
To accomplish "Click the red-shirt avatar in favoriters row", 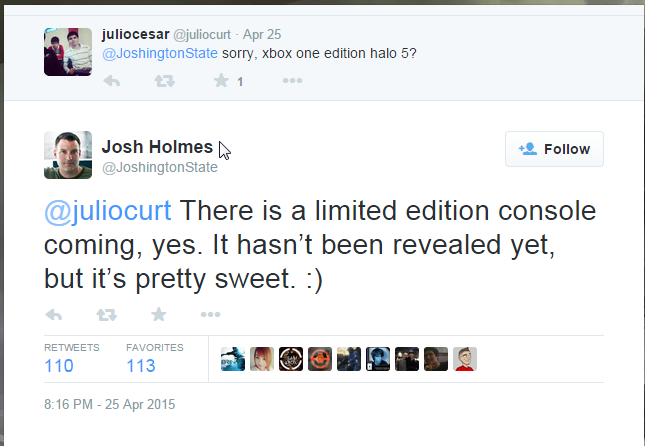I will point(465,359).
